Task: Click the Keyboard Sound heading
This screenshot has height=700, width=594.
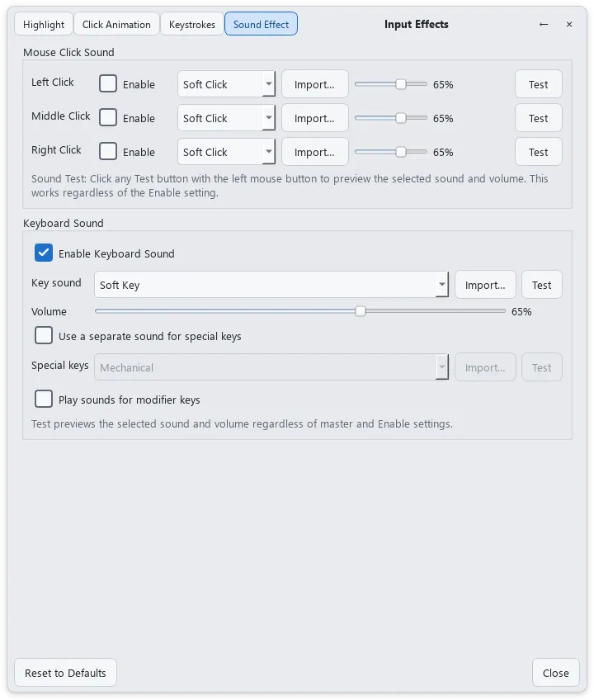Action: click(64, 223)
